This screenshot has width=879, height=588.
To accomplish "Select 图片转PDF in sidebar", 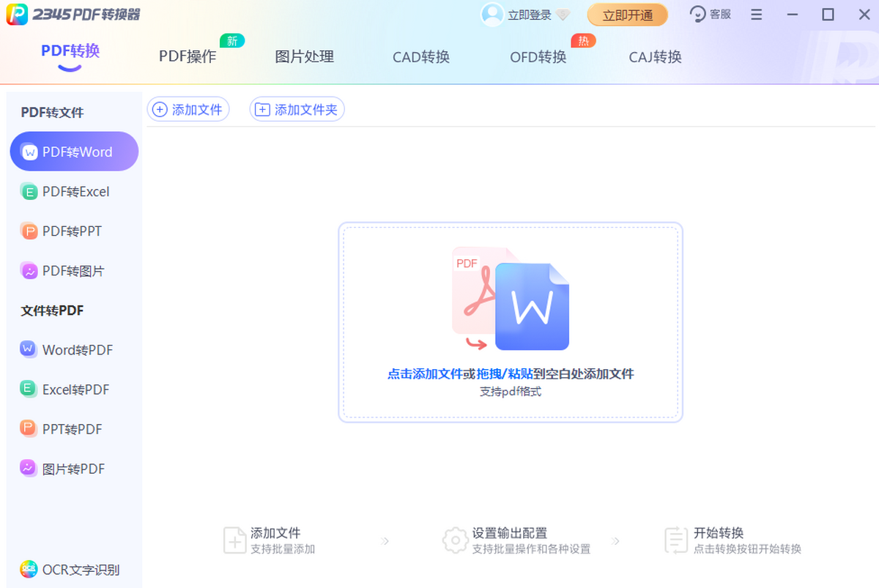I will 74,468.
